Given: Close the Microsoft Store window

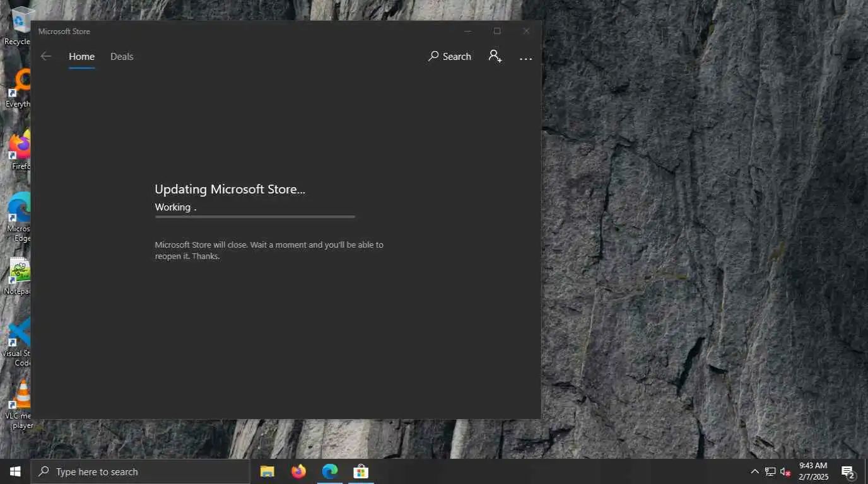Looking at the screenshot, I should pyautogui.click(x=526, y=31).
